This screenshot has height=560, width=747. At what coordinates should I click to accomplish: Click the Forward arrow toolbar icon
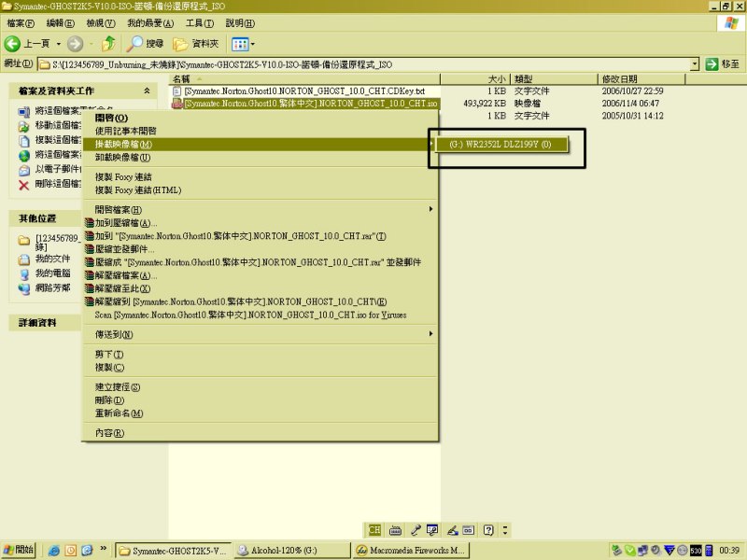click(75, 44)
